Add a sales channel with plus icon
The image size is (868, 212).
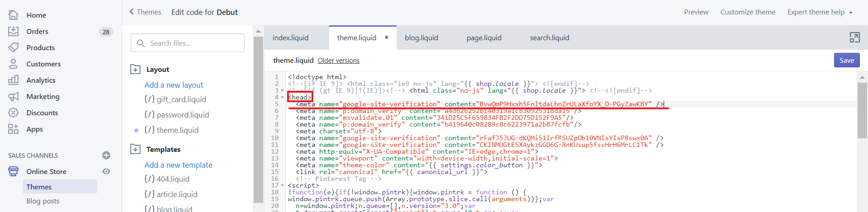tap(106, 155)
